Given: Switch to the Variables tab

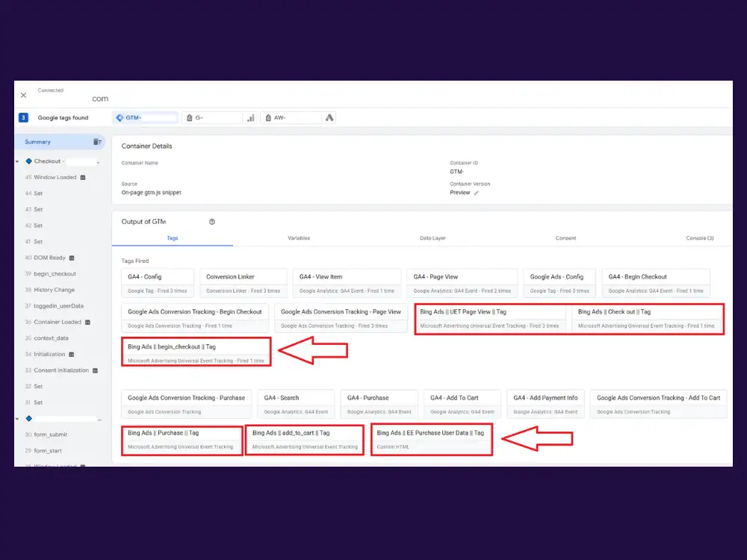Looking at the screenshot, I should tap(299, 238).
